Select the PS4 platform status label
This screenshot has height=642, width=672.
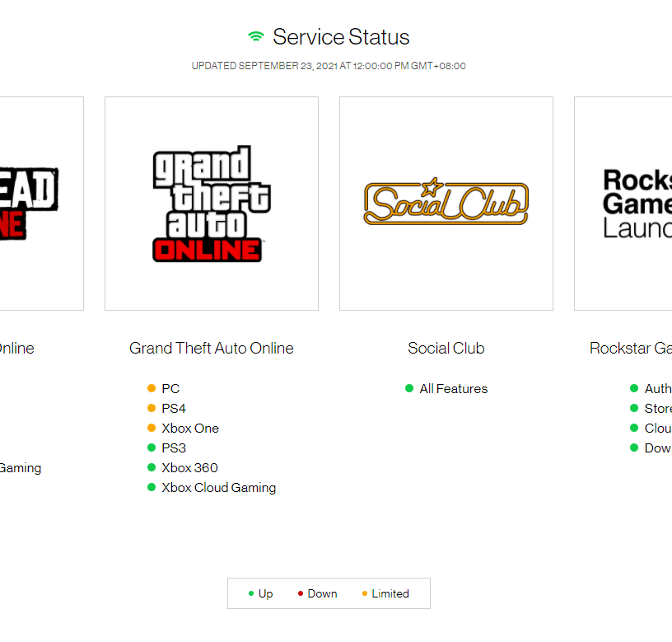[x=174, y=408]
